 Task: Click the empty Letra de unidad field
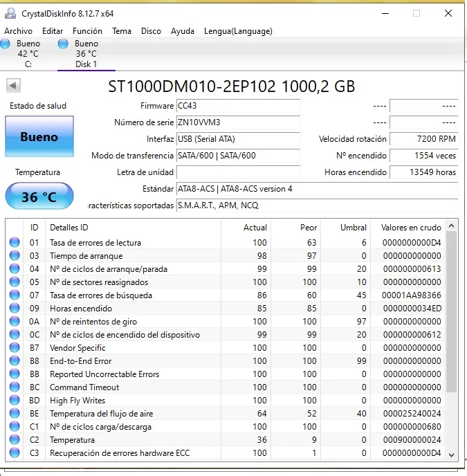click(238, 172)
